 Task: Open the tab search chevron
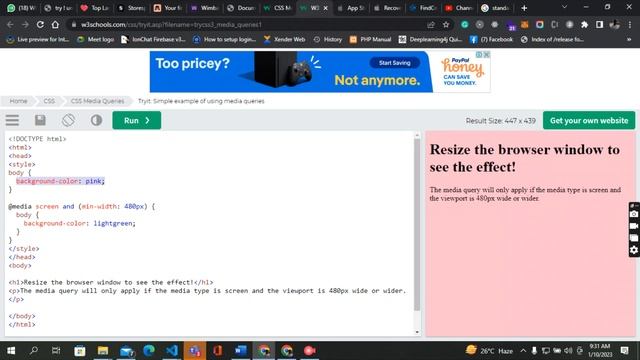pyautogui.click(x=564, y=7)
